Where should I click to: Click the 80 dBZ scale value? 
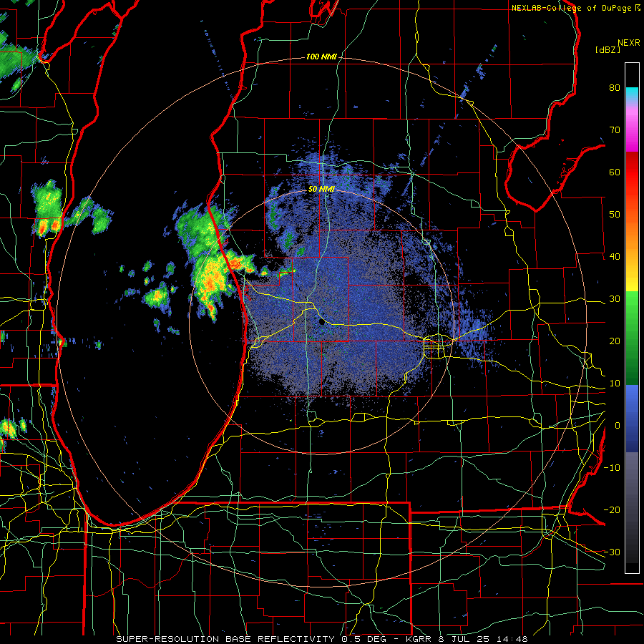(x=615, y=87)
